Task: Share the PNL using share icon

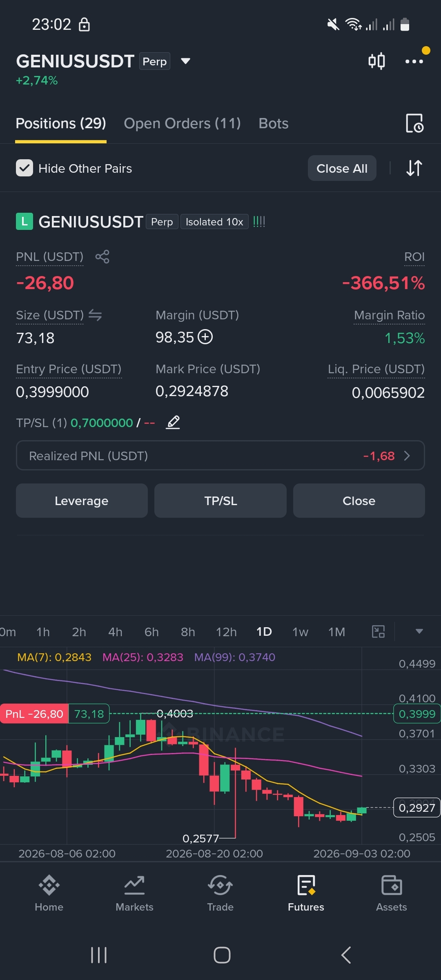Action: pos(102,257)
